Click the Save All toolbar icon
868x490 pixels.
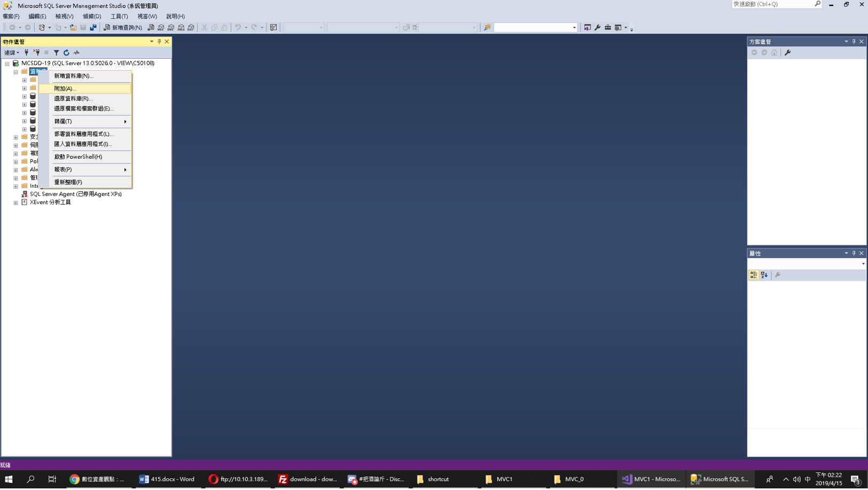(x=93, y=27)
